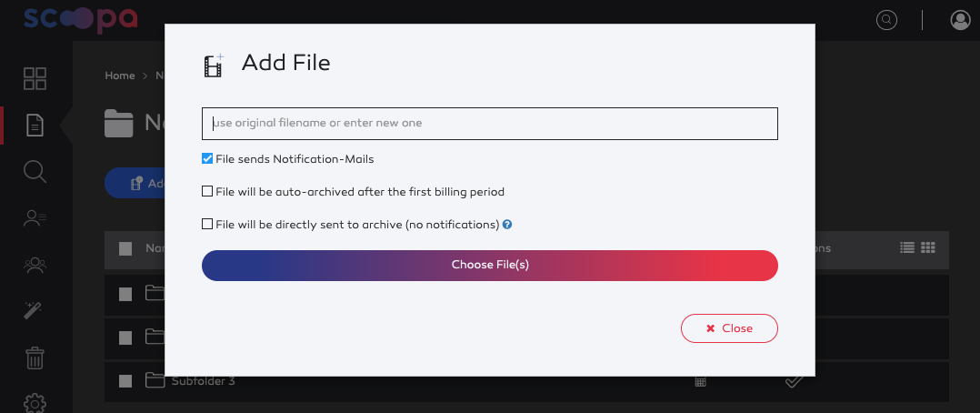Open the settings gear icon in sidebar
This screenshot has height=413, width=980.
click(35, 402)
